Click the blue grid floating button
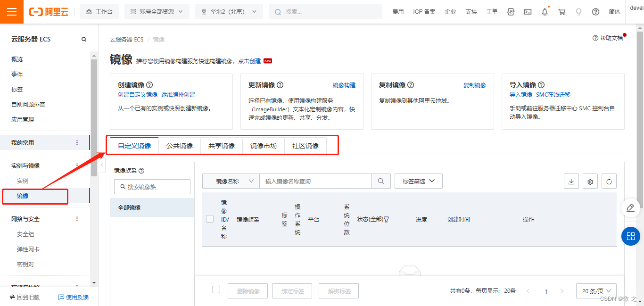 point(631,236)
